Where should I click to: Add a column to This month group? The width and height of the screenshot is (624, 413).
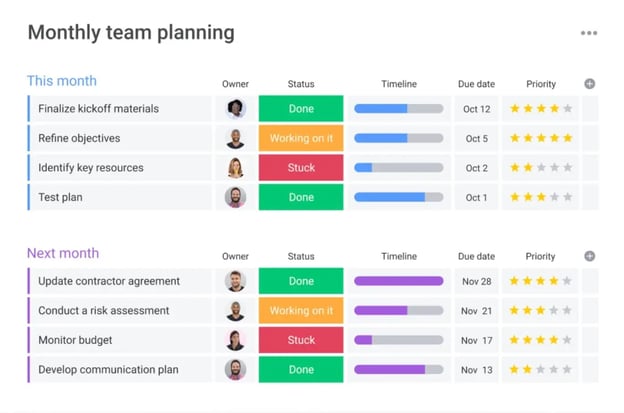point(589,84)
